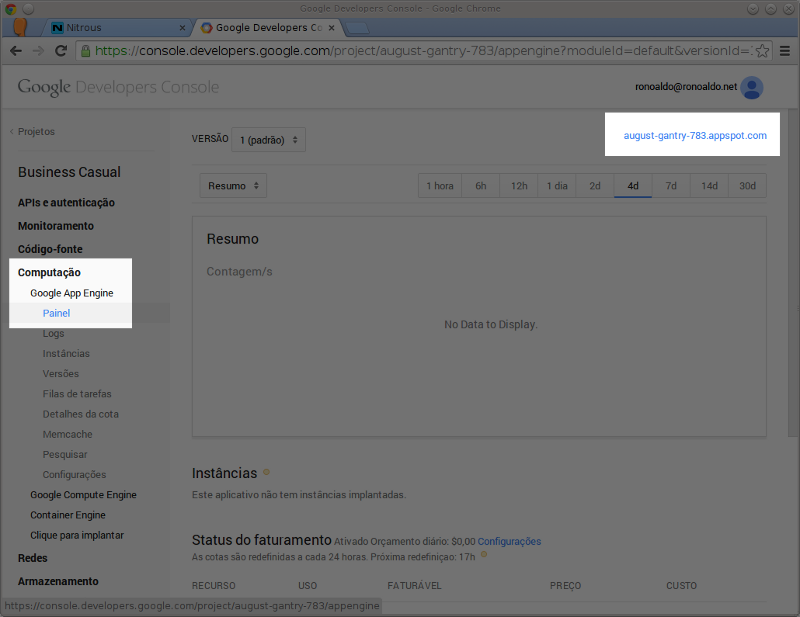Open Google Compute Engine in sidebar
The width and height of the screenshot is (800, 617).
click(x=83, y=495)
